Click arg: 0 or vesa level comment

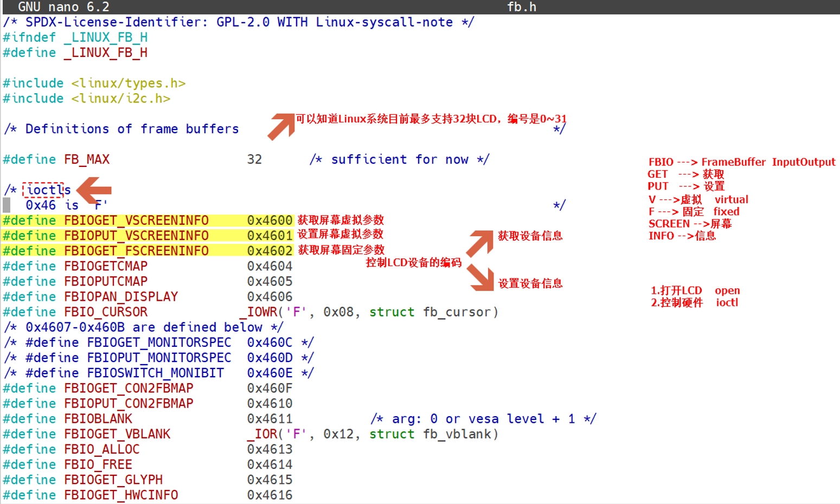click(484, 419)
